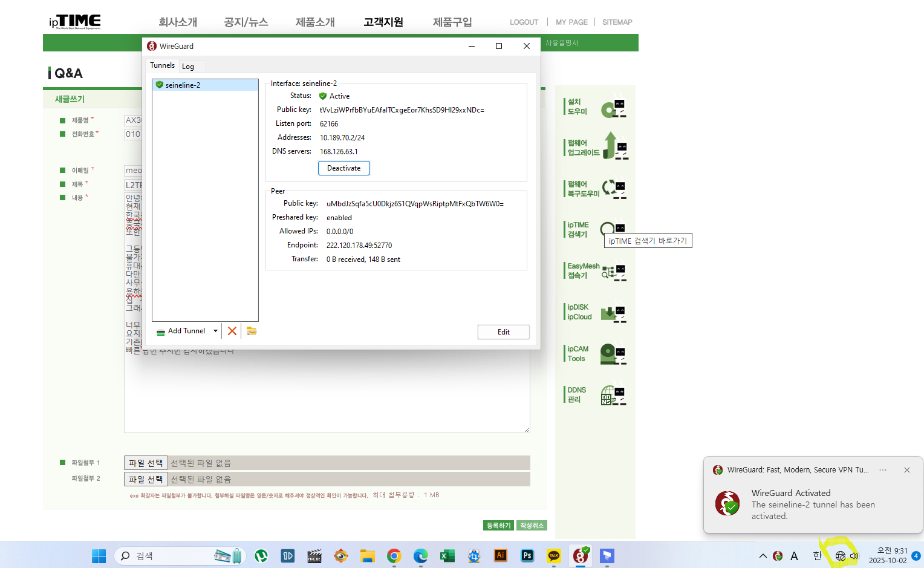Open the Windows Start menu
924x568 pixels.
tap(99, 556)
